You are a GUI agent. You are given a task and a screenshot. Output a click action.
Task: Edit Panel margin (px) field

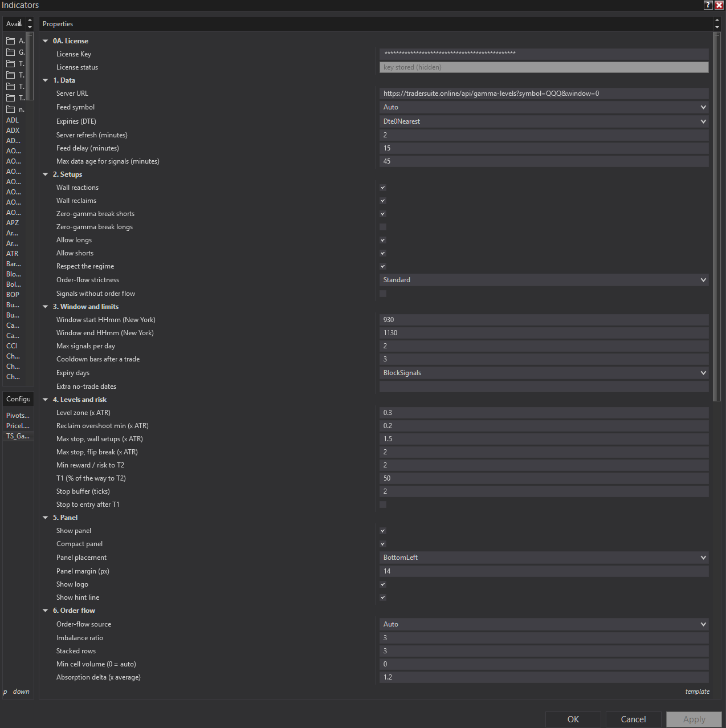(x=544, y=571)
